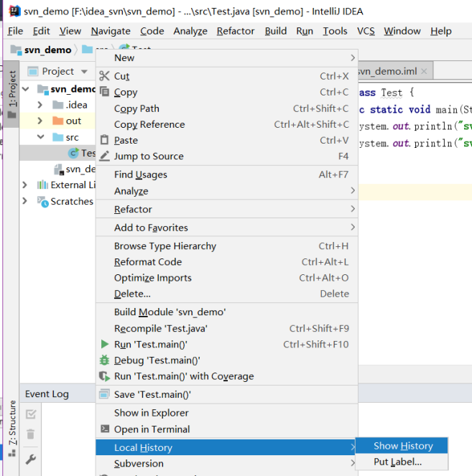Choose Copy Reference from context menu

[226, 124]
